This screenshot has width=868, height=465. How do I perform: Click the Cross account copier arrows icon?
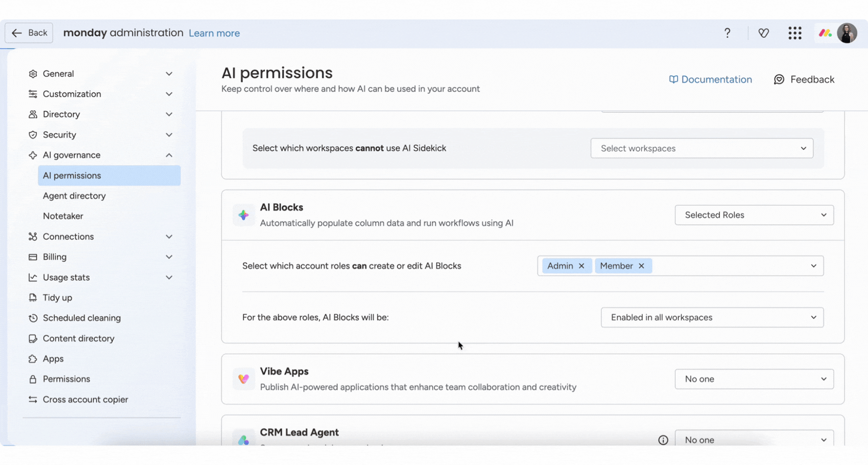[x=33, y=399]
